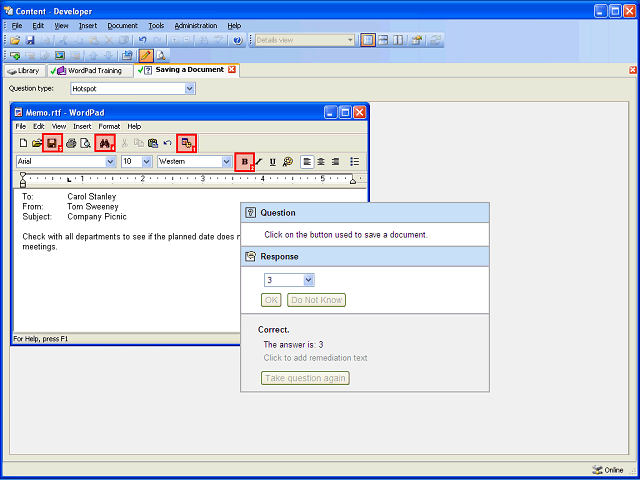The width and height of the screenshot is (640, 480).
Task: Open the Details view dropdown in toolbar
Action: pos(350,40)
